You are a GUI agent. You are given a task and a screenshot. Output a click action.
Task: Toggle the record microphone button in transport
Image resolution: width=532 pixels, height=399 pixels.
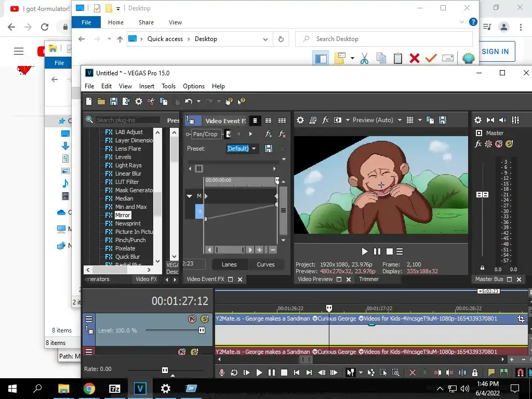point(221,373)
